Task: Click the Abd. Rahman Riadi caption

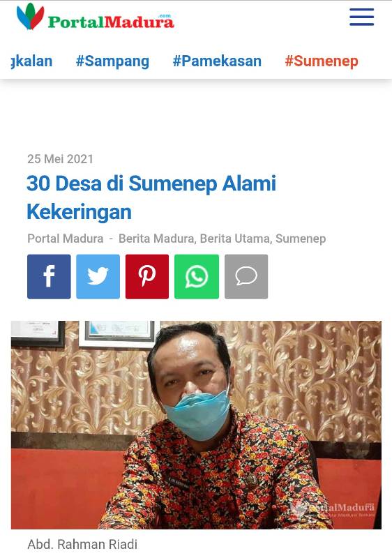Action: pyautogui.click(x=82, y=544)
